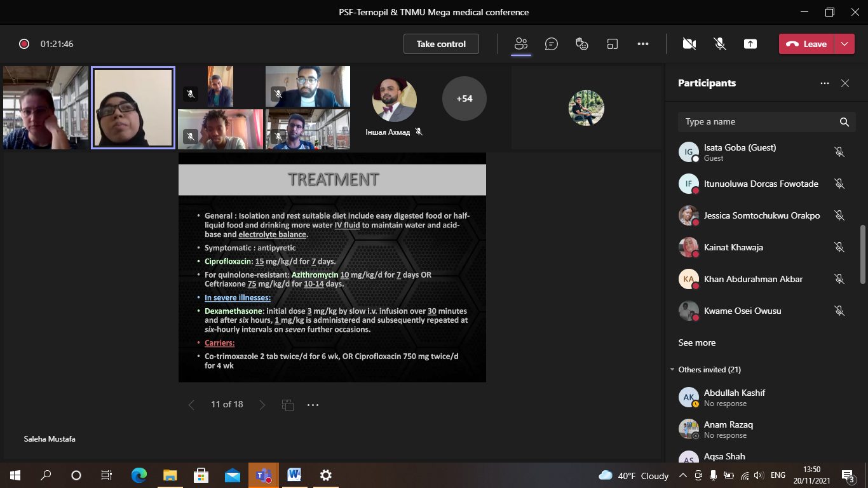This screenshot has width=868, height=488.
Task: Close the Participants panel
Action: coord(845,83)
